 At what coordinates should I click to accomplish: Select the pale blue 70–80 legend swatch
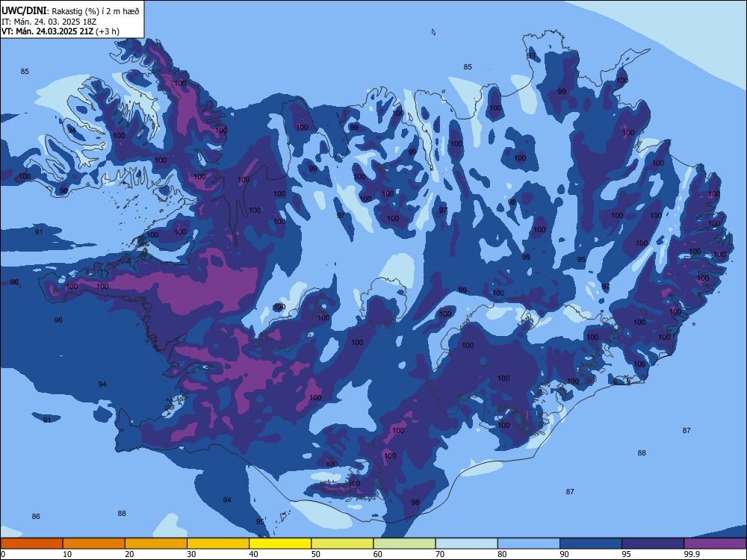click(467, 544)
